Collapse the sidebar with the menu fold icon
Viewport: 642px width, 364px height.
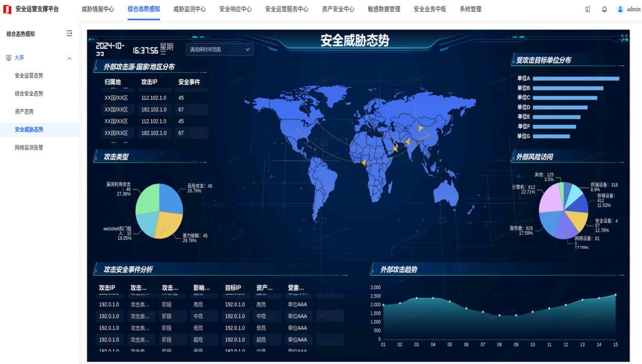[69, 33]
